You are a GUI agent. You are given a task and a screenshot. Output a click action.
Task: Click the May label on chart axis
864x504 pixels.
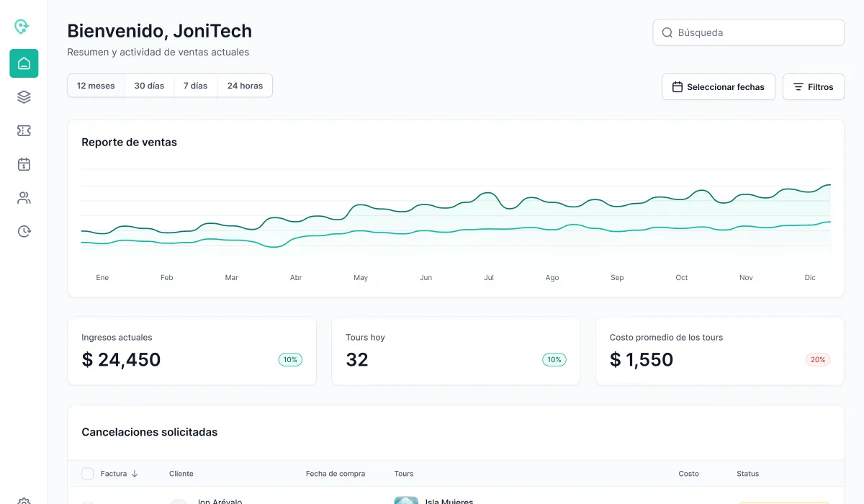pyautogui.click(x=361, y=278)
